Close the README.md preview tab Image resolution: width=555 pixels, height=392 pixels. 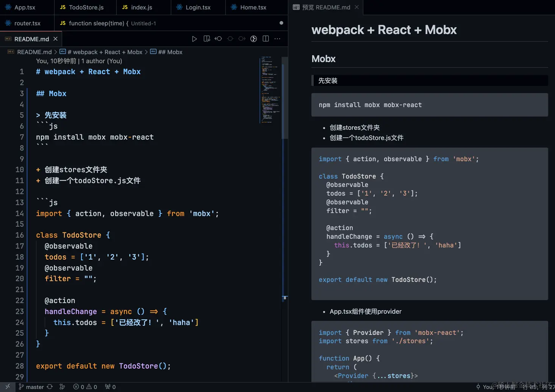(356, 7)
